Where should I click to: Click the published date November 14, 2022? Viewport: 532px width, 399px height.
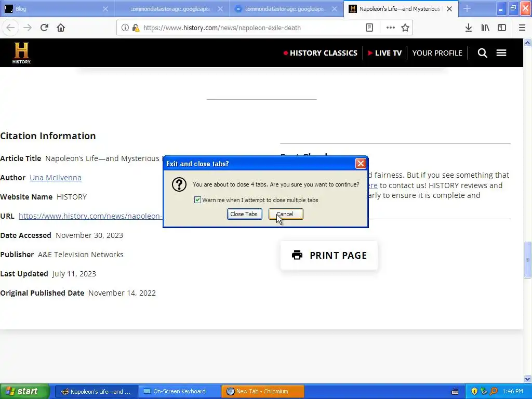[122, 293]
